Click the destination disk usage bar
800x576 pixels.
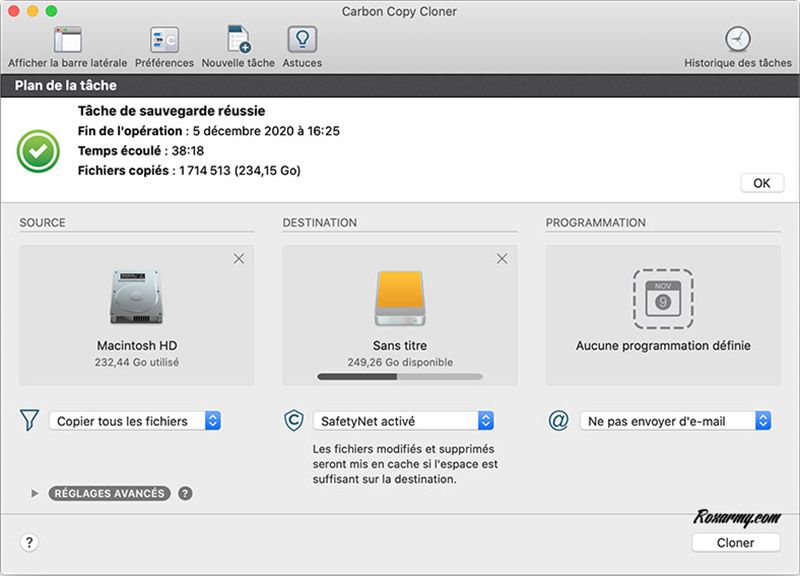tap(399, 377)
